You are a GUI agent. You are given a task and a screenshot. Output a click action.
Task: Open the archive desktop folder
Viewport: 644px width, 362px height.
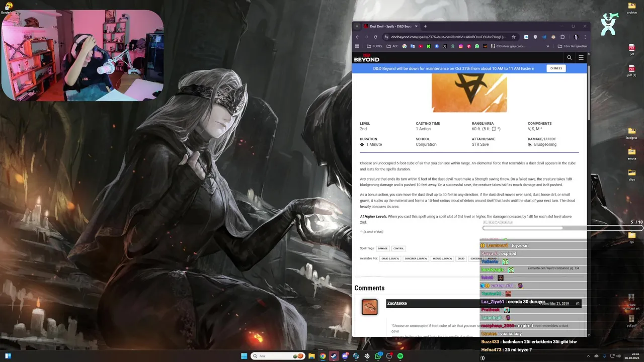click(632, 7)
